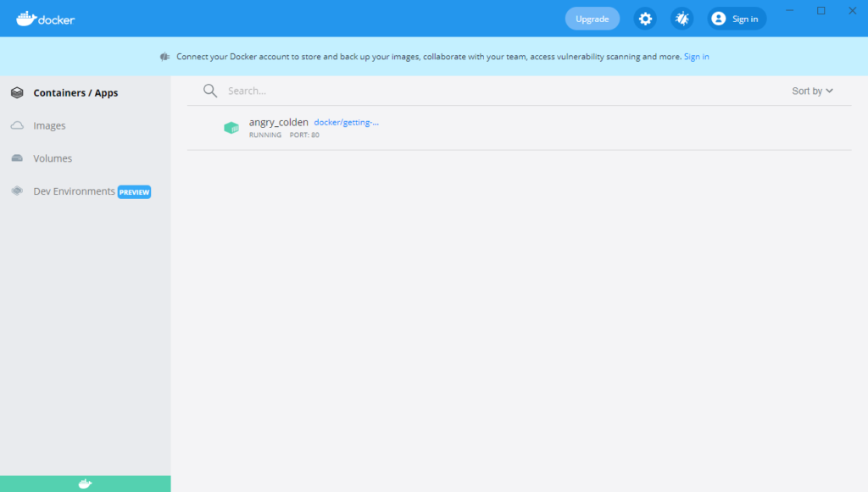Close the Docker Desktop window
Viewport: 868px width, 492px height.
pyautogui.click(x=853, y=10)
